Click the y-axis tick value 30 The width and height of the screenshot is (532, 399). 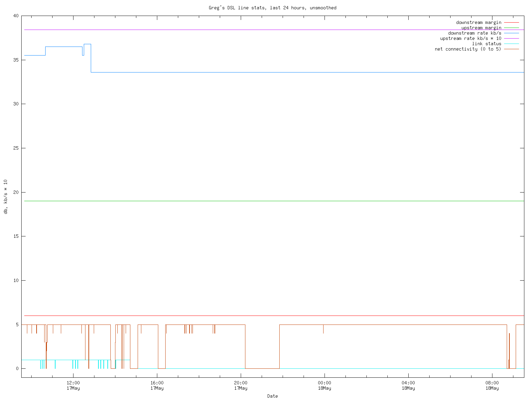coord(16,104)
